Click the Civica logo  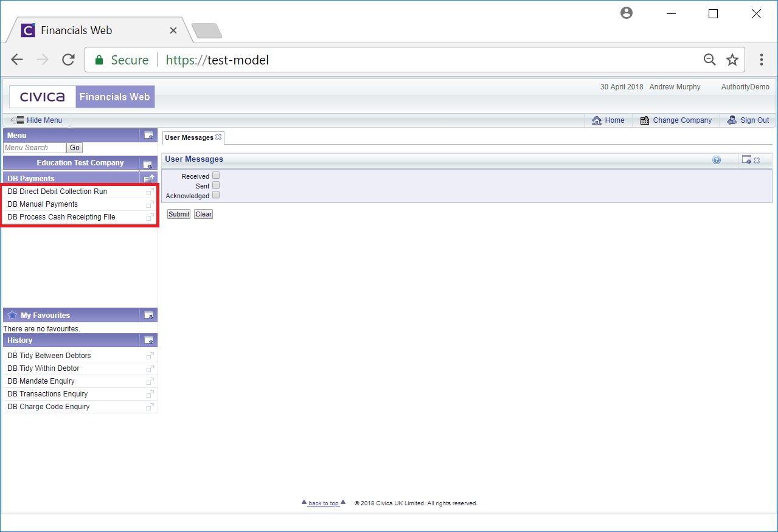[x=43, y=97]
